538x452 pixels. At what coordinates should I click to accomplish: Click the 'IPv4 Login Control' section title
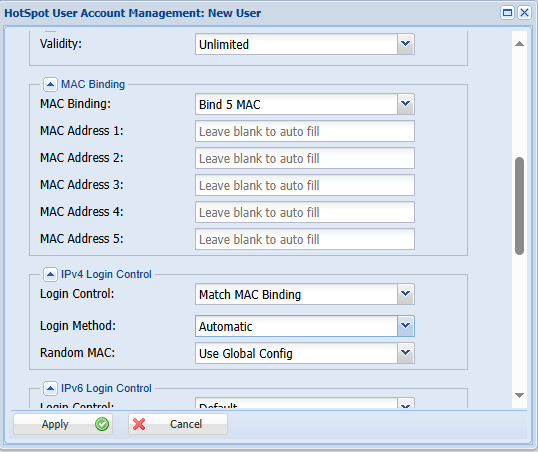coord(106,275)
